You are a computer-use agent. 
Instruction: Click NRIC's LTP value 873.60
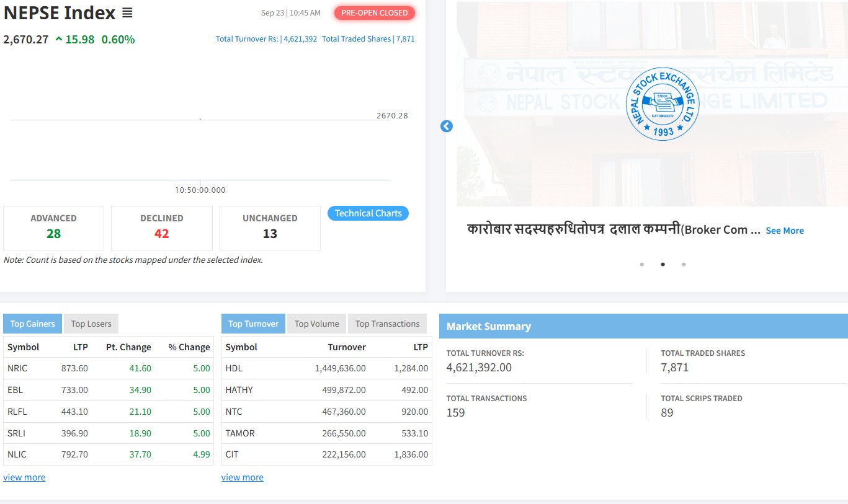[74, 368]
